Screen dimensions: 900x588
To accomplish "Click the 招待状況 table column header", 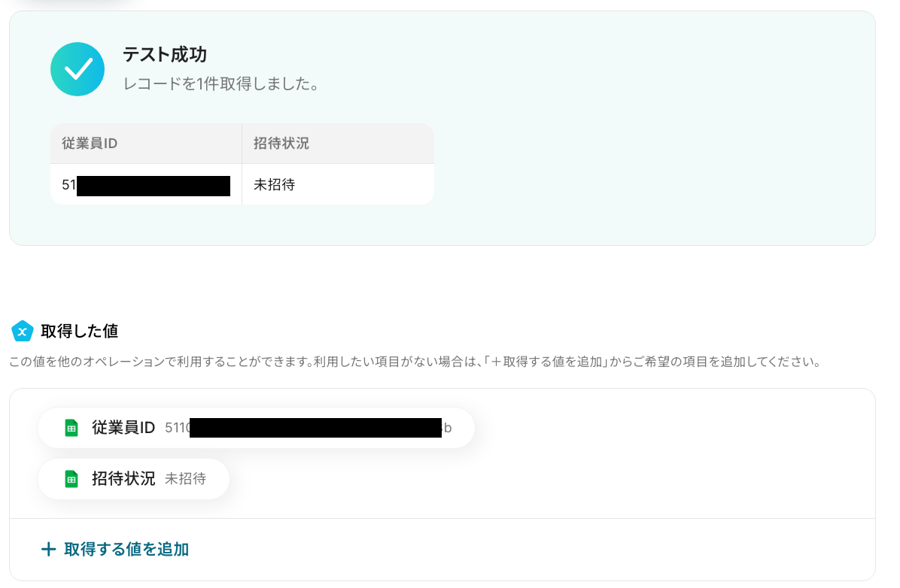I will pyautogui.click(x=338, y=144).
